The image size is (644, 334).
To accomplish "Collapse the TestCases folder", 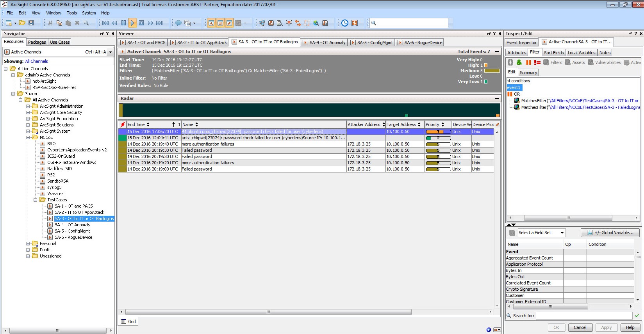I will click(36, 200).
